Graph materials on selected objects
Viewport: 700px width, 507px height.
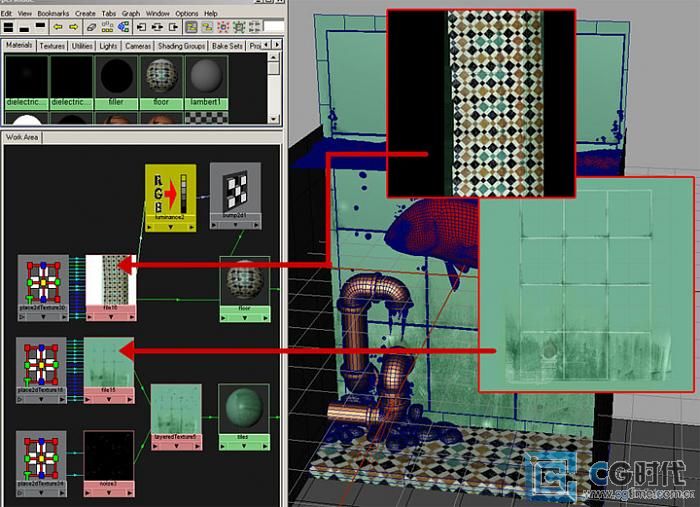(x=123, y=27)
